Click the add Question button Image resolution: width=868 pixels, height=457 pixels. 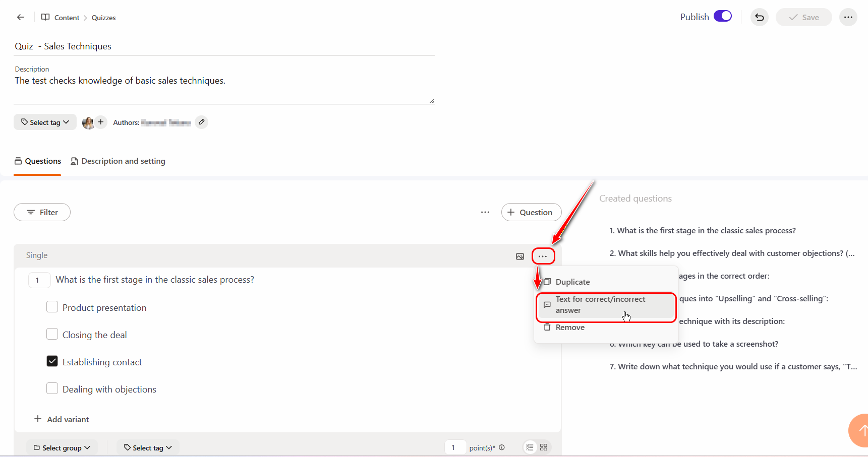(x=531, y=212)
